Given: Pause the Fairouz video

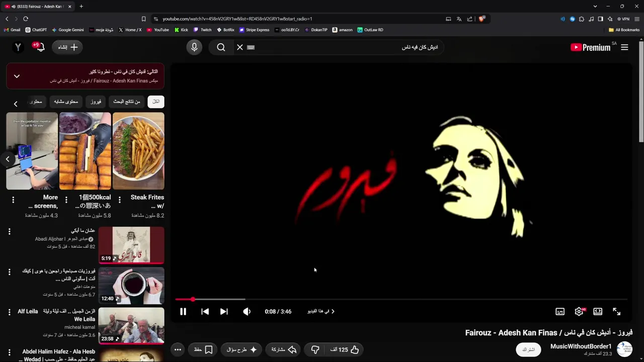Looking at the screenshot, I should [183, 312].
